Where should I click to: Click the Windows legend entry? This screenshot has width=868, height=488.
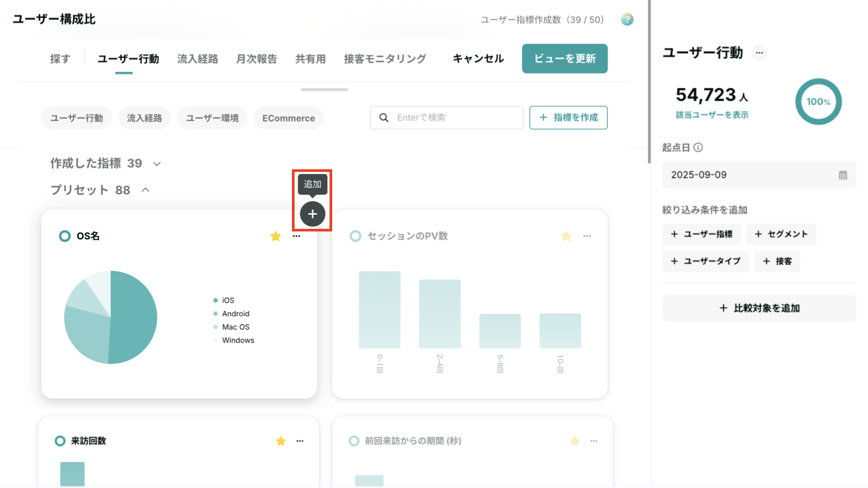coord(233,341)
